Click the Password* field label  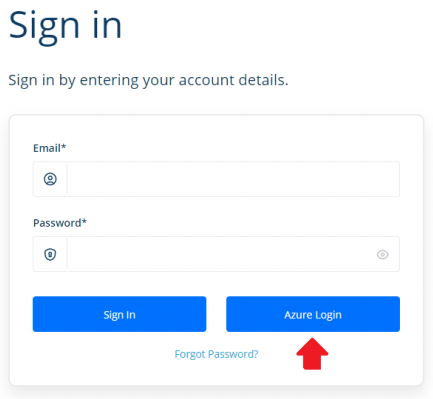[x=60, y=223]
